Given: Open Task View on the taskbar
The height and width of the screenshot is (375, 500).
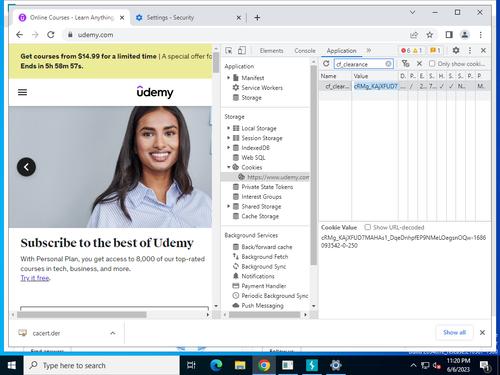Looking at the screenshot, I should pos(191,365).
